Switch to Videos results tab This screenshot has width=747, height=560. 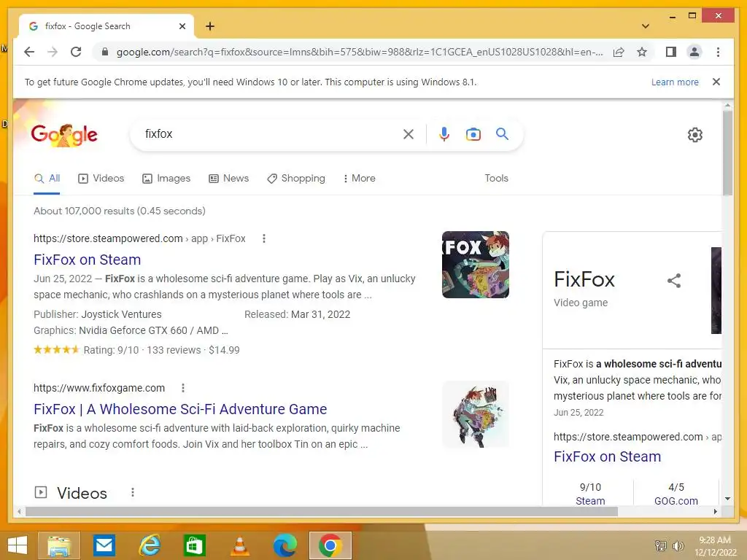point(101,179)
